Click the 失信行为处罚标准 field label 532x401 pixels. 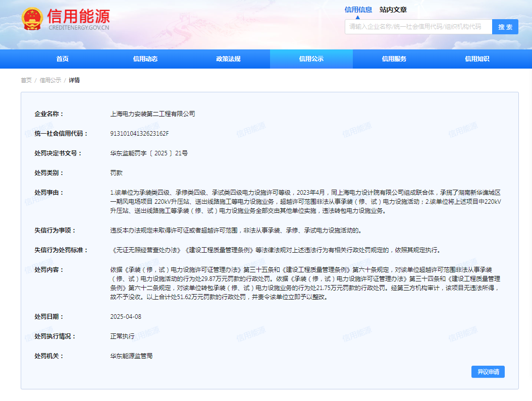61,250
